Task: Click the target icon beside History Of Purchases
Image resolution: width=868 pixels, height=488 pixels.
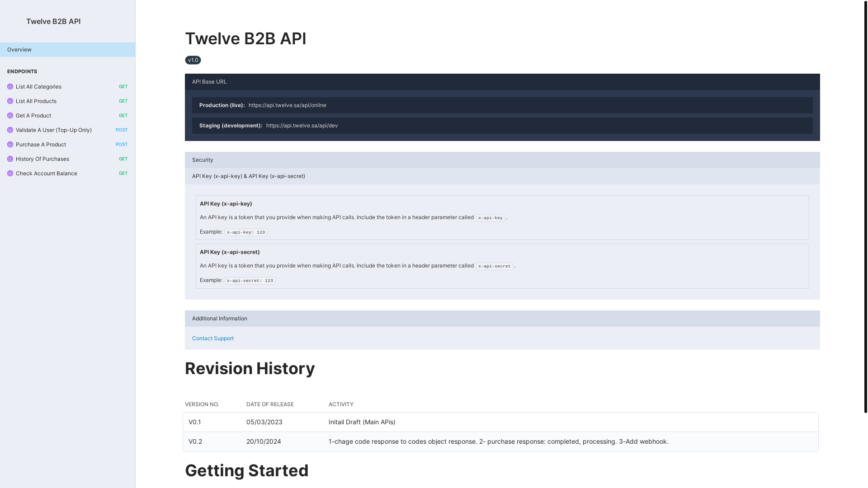Action: coord(10,159)
